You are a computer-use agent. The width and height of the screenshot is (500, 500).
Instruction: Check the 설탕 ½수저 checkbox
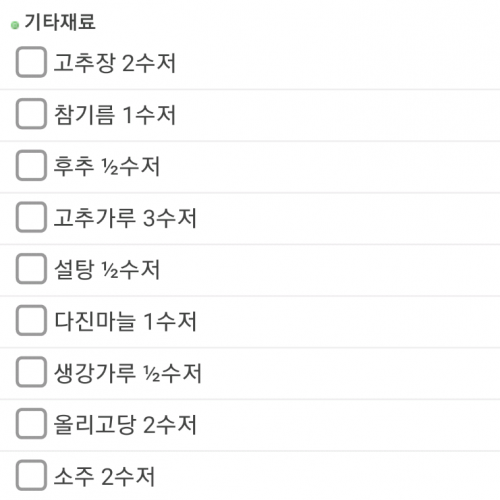(31, 269)
